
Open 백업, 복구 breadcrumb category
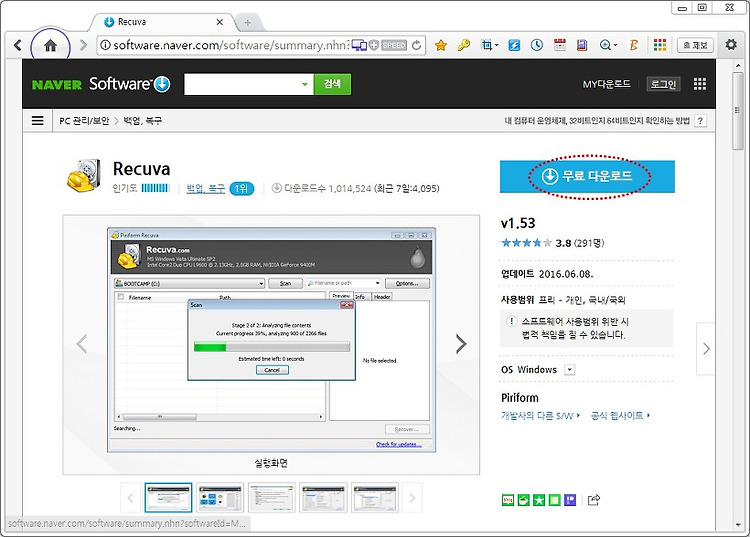click(x=143, y=121)
